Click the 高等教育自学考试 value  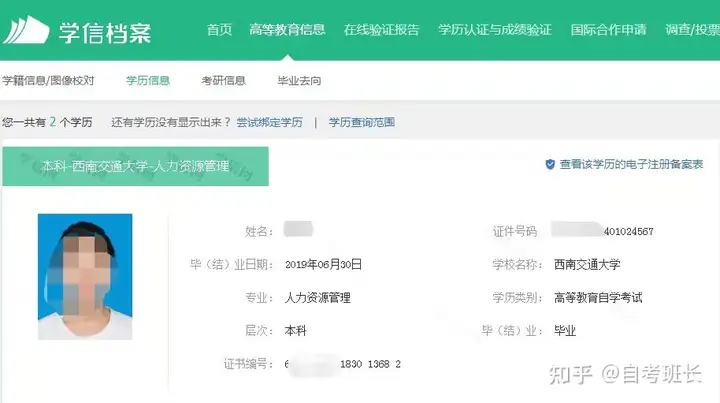click(x=598, y=297)
